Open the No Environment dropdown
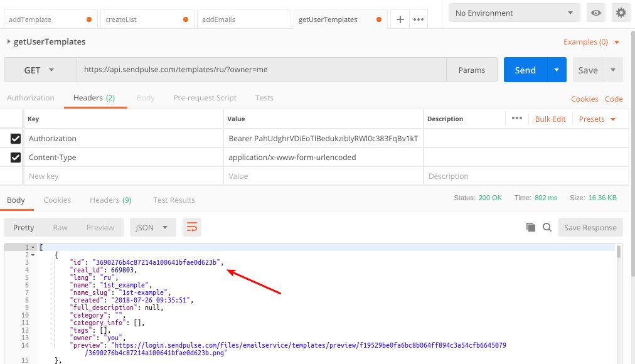635x364 pixels. click(x=515, y=13)
